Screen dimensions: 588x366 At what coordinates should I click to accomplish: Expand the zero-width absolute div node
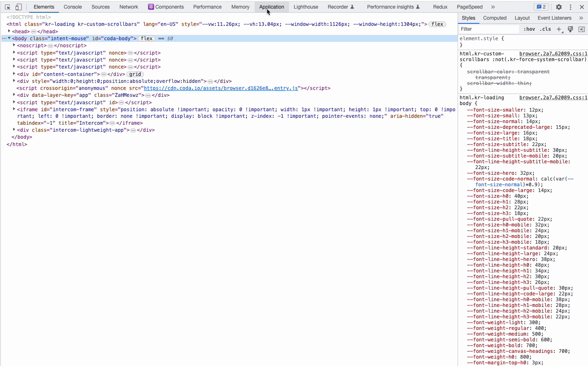14,81
